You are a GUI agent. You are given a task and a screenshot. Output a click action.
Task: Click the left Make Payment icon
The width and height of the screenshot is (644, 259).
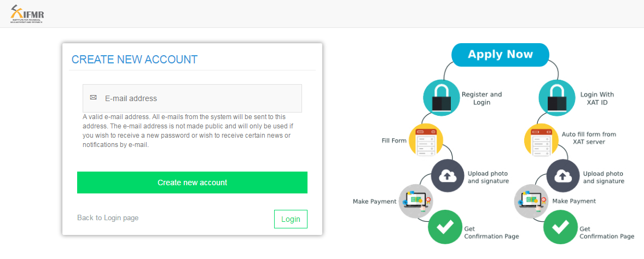416,201
